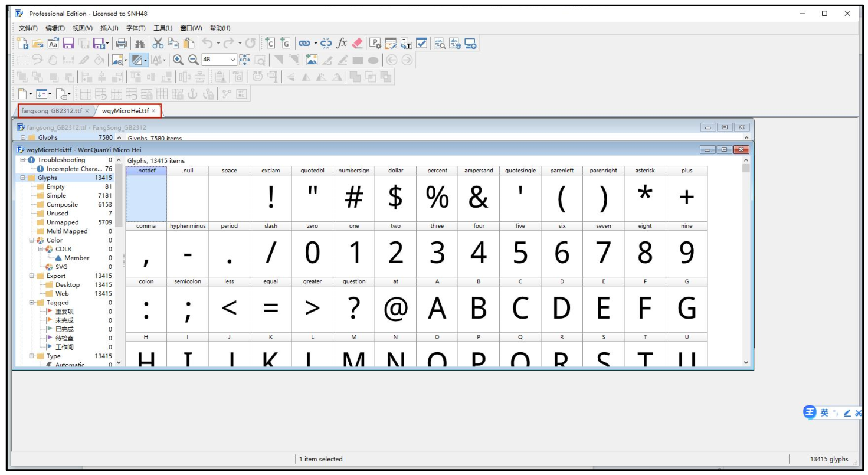Screen dimensions: 868x475
Task: Switch to fangsong_GB2312.ttf tab
Action: click(x=52, y=110)
